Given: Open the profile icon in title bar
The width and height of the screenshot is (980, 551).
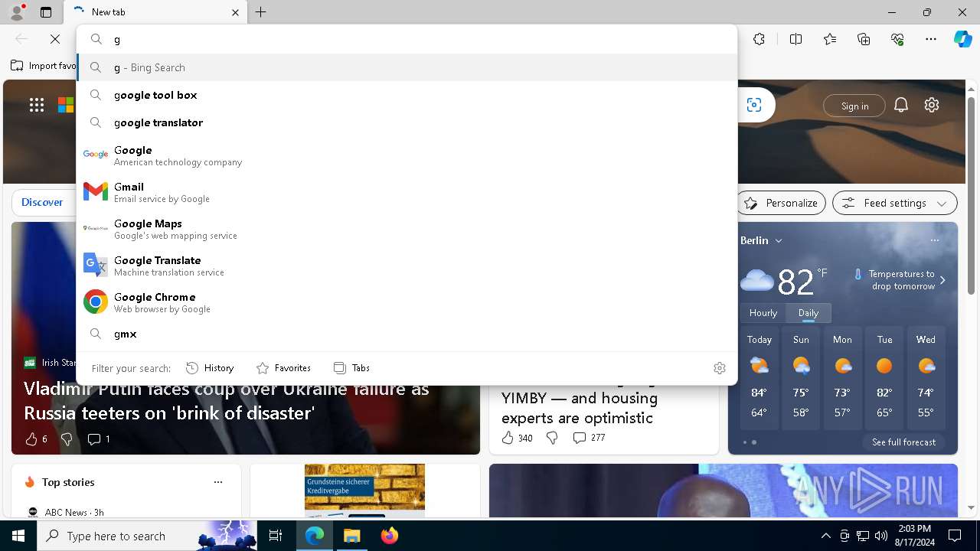Looking at the screenshot, I should click(16, 12).
